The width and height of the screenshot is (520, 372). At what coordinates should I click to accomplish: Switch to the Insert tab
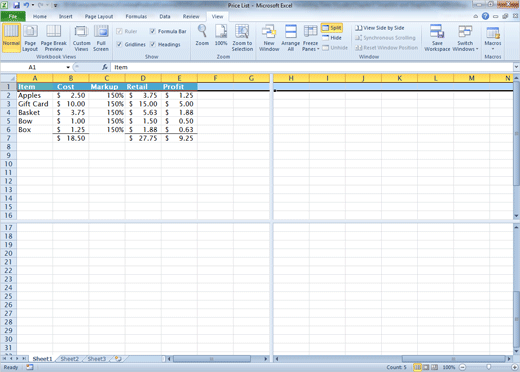click(66, 16)
